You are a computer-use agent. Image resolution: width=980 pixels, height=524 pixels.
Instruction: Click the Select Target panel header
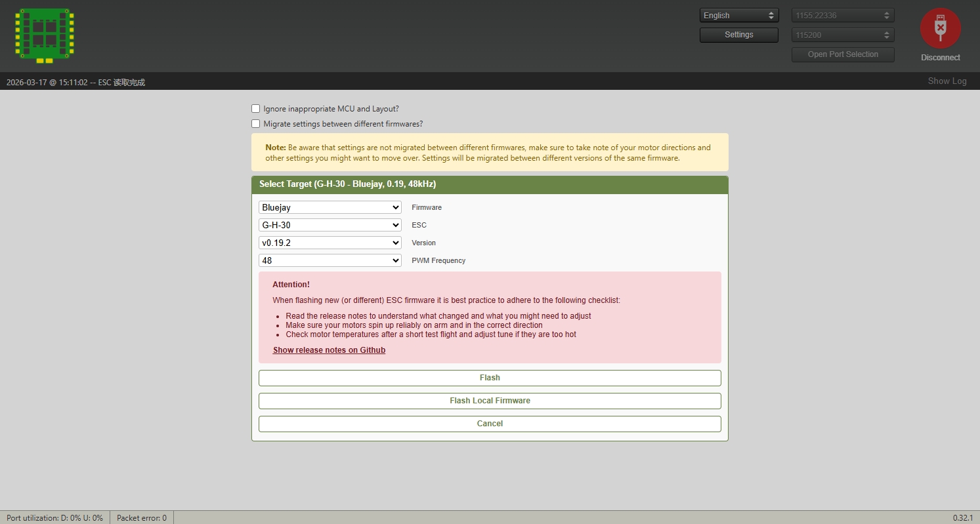(490, 184)
